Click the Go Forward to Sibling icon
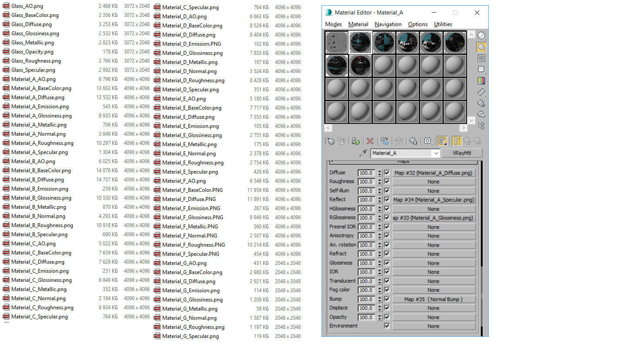 click(x=478, y=141)
